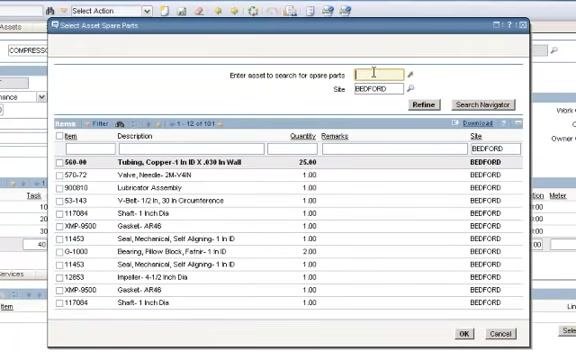Click the asset search input field

(379, 75)
